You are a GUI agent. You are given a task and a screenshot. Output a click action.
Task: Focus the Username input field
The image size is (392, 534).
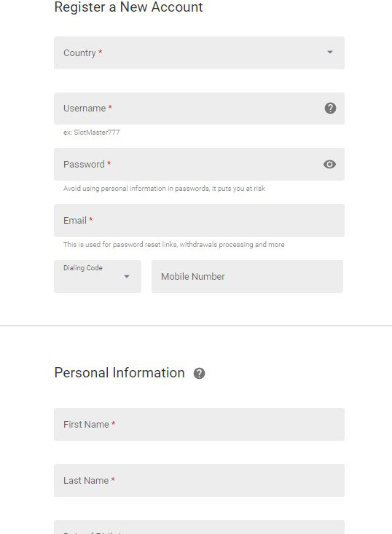point(199,109)
